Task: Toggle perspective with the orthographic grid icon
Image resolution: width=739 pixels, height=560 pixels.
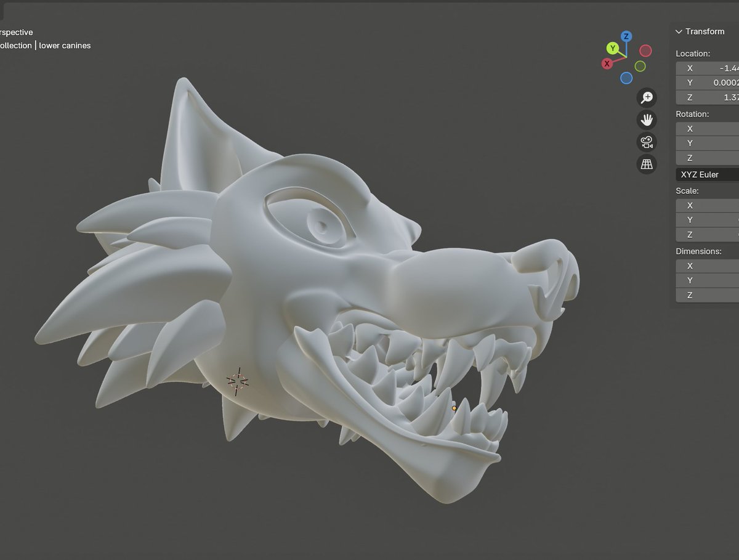Action: tap(645, 164)
